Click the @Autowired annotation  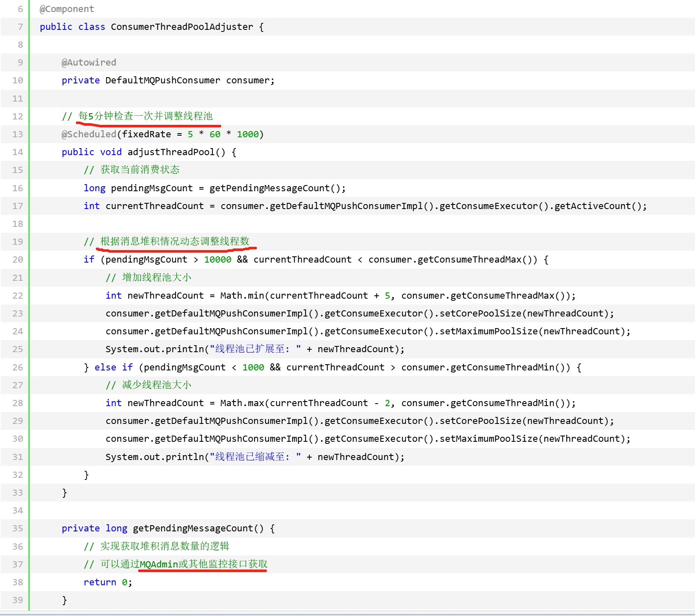tap(89, 63)
